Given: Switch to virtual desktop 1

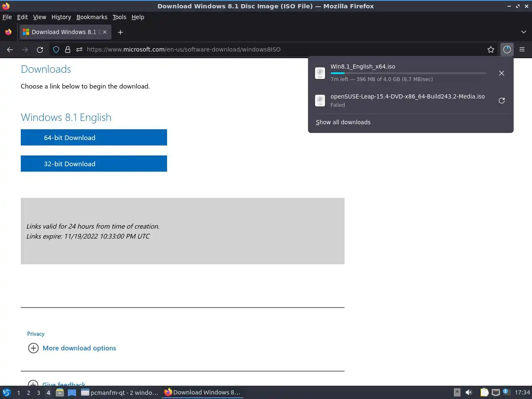Looking at the screenshot, I should pos(18,392).
